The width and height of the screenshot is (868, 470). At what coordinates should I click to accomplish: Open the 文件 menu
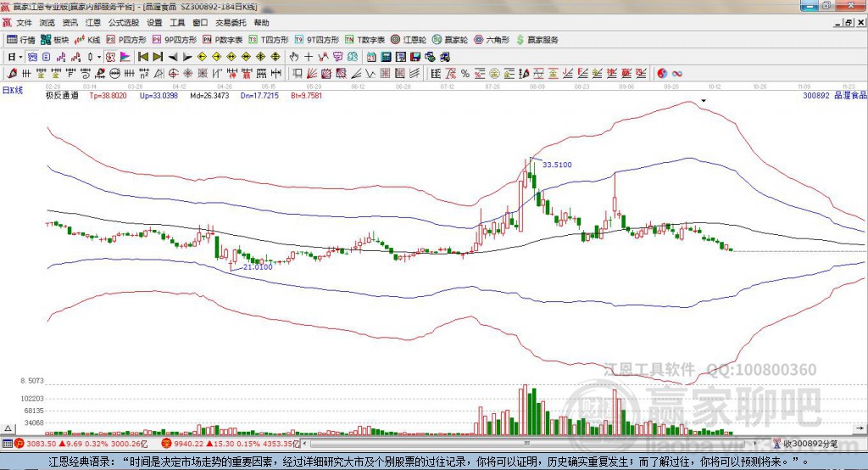point(24,23)
